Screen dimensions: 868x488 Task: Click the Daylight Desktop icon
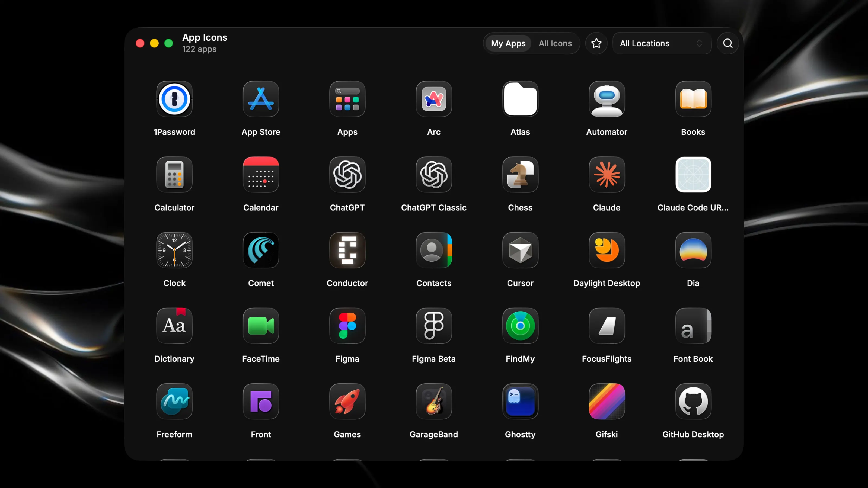tap(607, 250)
